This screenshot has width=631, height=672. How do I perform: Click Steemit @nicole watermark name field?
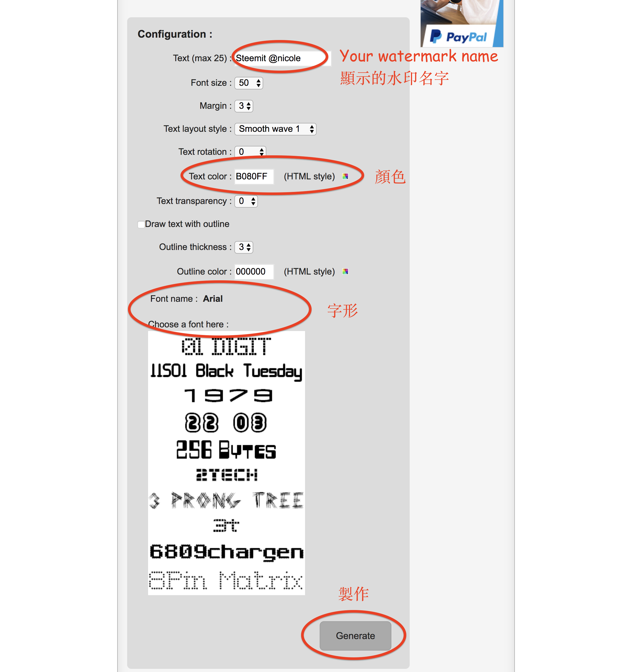279,58
